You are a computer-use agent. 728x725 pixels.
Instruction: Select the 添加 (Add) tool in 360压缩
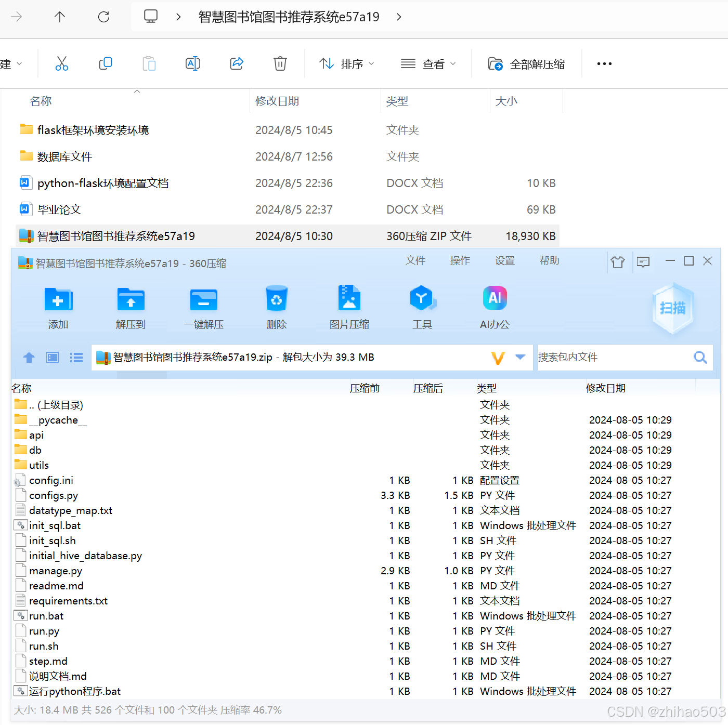[58, 307]
